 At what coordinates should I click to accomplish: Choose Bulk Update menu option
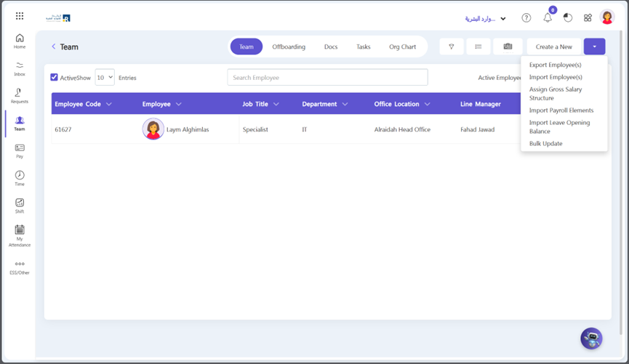coord(545,144)
